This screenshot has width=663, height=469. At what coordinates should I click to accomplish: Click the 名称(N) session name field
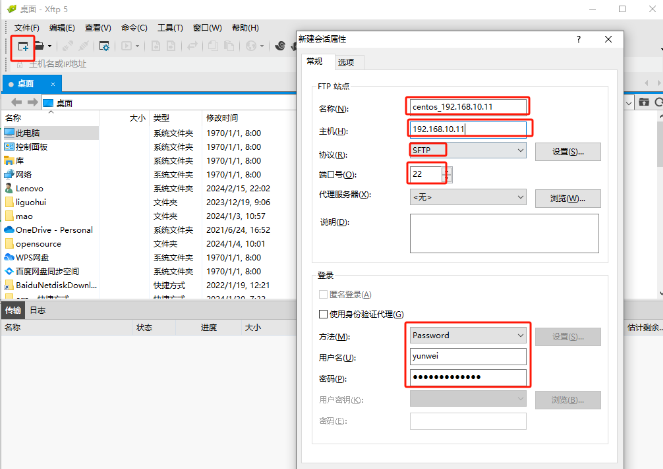coord(468,107)
